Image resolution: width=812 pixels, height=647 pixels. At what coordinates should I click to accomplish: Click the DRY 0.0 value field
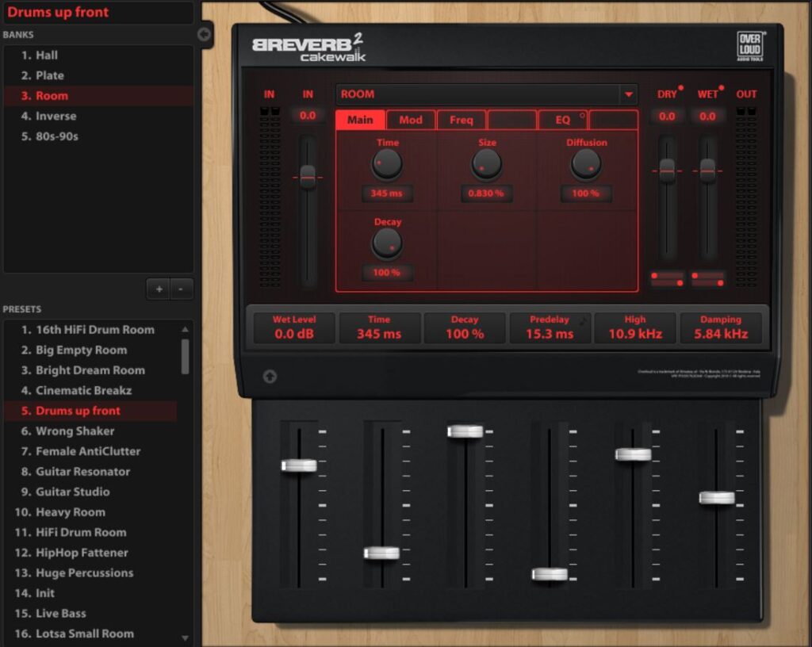[667, 116]
